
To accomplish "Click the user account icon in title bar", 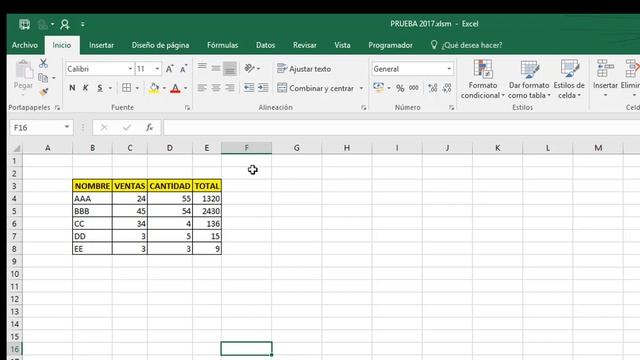I will [x=64, y=24].
